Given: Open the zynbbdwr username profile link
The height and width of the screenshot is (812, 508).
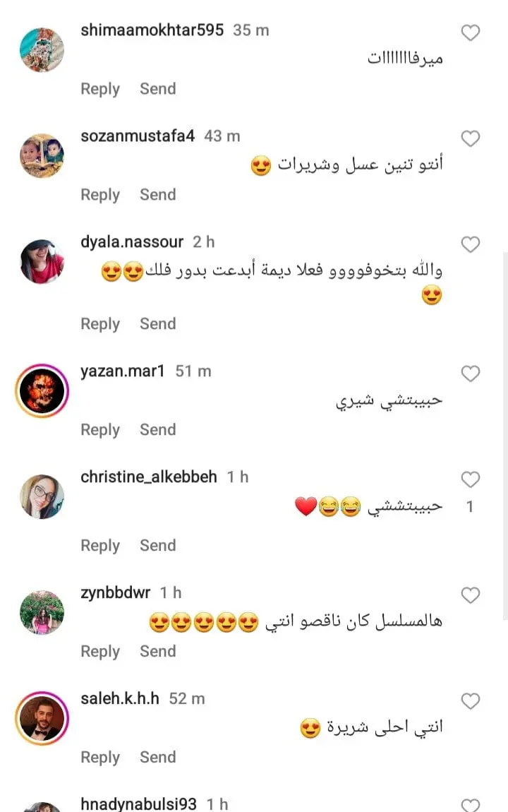Looking at the screenshot, I should tap(116, 592).
